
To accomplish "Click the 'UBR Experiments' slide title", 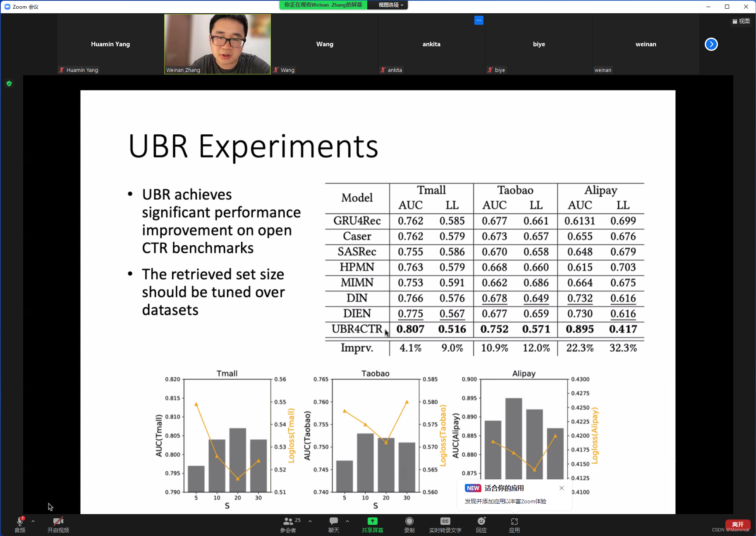I will pyautogui.click(x=253, y=146).
